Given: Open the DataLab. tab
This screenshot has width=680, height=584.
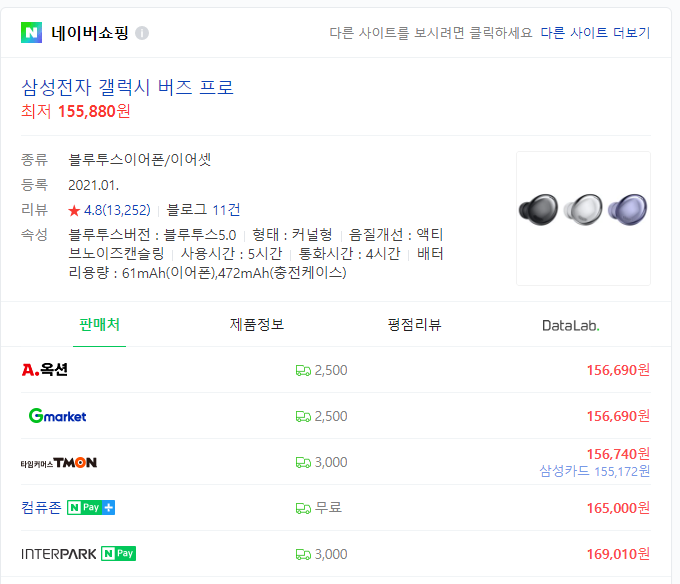Looking at the screenshot, I should pyautogui.click(x=571, y=325).
